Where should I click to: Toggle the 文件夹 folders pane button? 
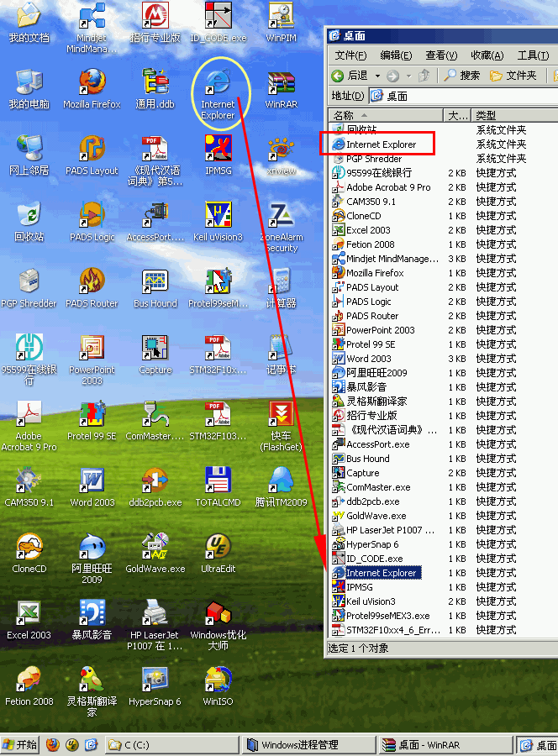[x=513, y=76]
